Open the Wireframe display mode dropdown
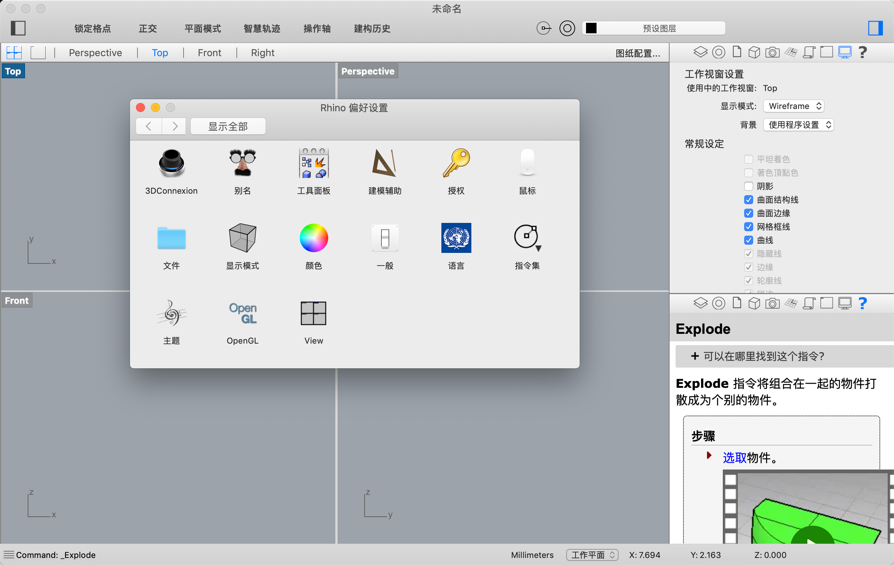This screenshot has width=894, height=565. 794,106
